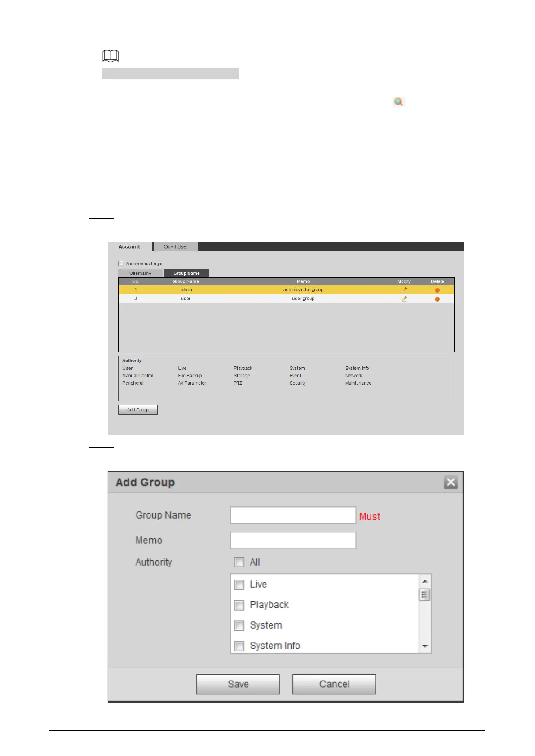Check the System Info authority checkbox

[239, 646]
